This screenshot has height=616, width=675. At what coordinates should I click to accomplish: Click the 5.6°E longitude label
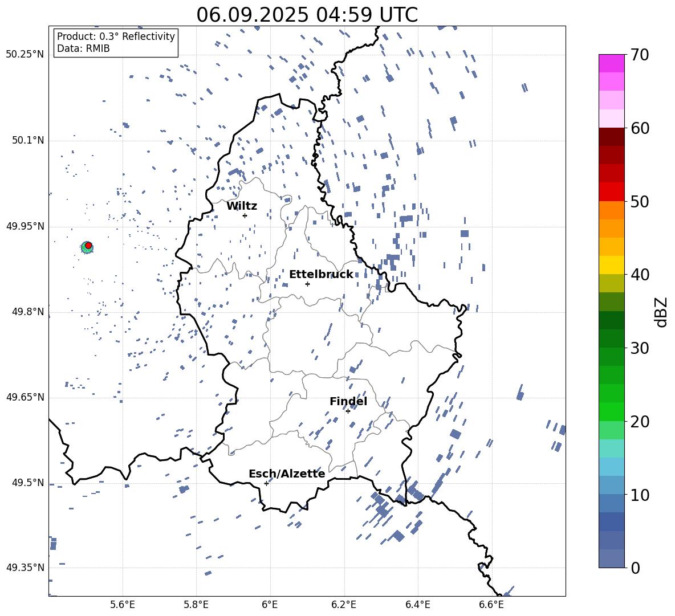point(123,605)
